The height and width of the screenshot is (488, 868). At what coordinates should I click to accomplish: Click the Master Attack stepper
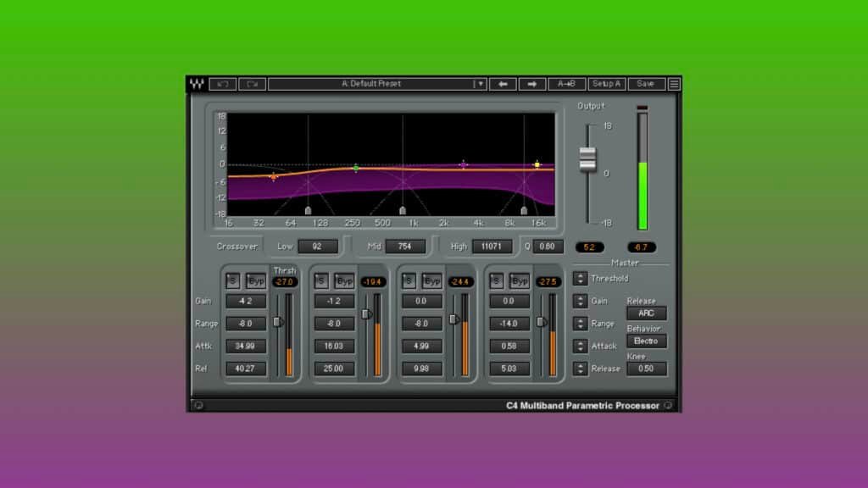click(x=580, y=347)
